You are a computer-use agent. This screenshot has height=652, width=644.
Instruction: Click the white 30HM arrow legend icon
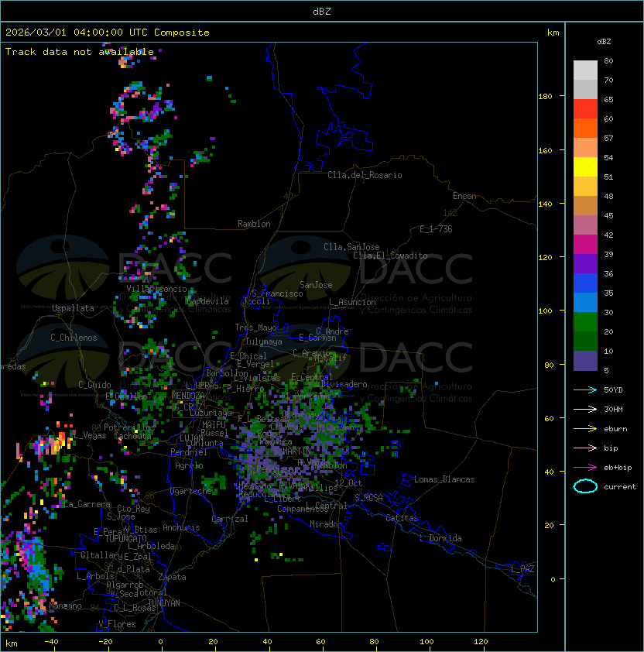click(x=585, y=409)
